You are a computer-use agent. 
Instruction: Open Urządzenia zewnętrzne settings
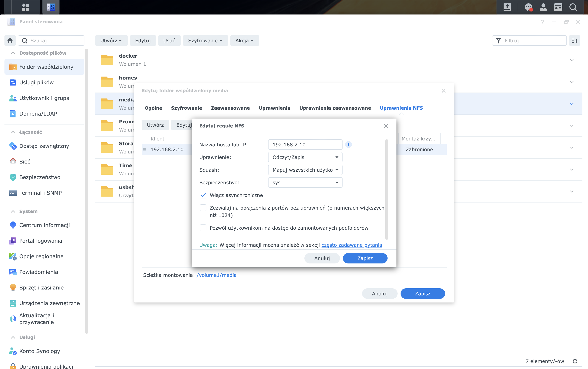point(44,303)
